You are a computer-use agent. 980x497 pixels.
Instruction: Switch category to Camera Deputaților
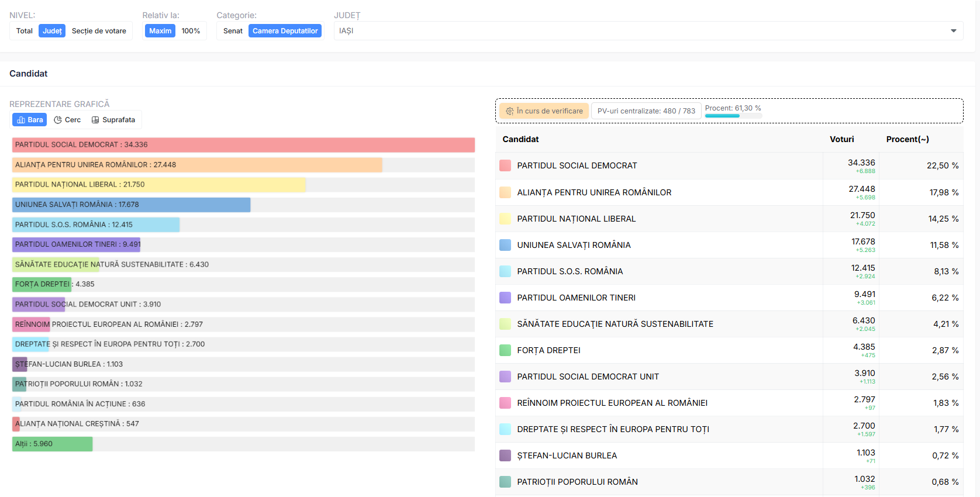tap(285, 31)
